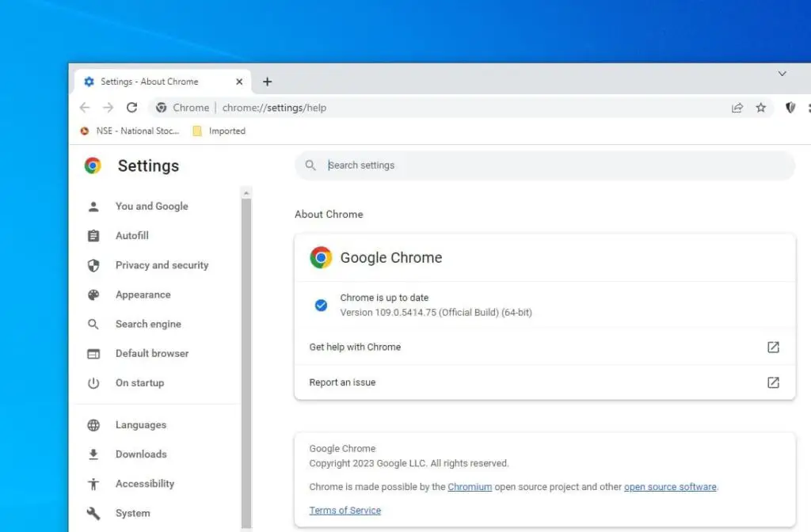Open On startup settings
The height and width of the screenshot is (532, 811).
[x=140, y=382]
